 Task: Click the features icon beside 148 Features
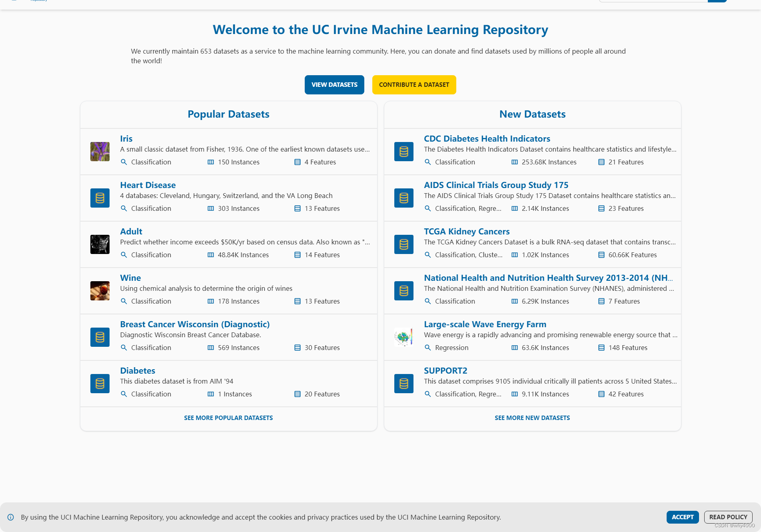(601, 348)
